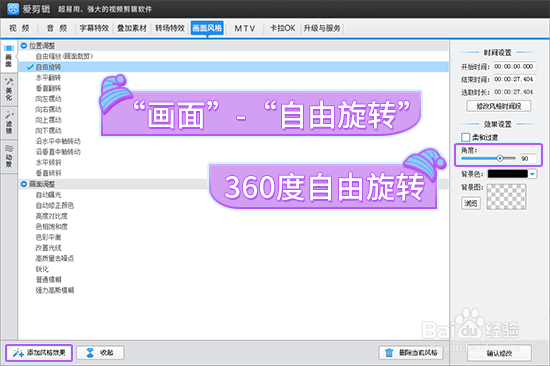This screenshot has height=366, width=550.
Task: Open the 升级与服务 tab
Action: coord(322,28)
